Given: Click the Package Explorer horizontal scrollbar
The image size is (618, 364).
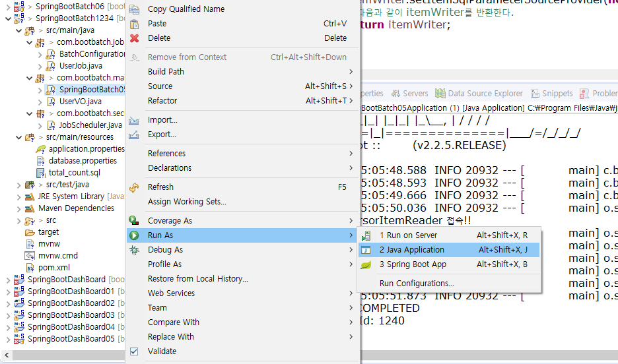Looking at the screenshot, I should click(69, 355).
